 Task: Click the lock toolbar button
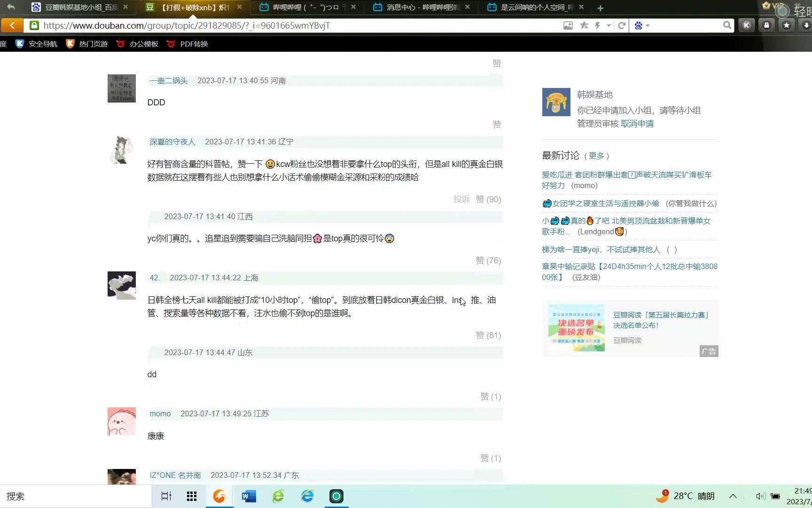point(766,25)
